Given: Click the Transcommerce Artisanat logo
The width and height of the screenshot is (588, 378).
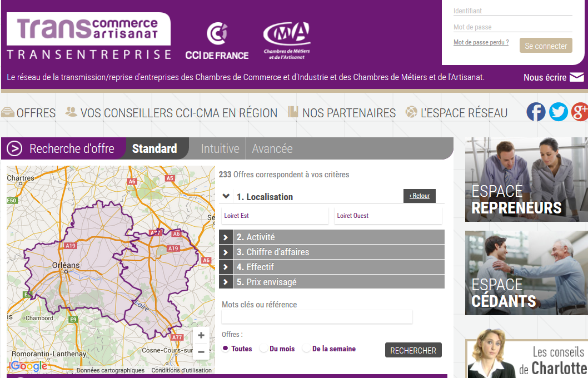Looking at the screenshot, I should [88, 36].
